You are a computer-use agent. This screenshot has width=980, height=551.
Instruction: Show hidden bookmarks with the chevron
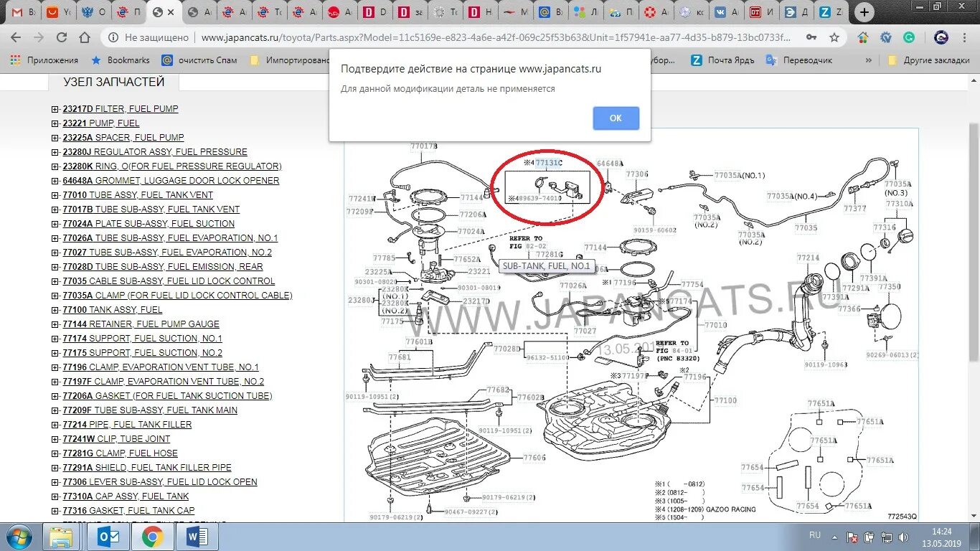(x=869, y=60)
